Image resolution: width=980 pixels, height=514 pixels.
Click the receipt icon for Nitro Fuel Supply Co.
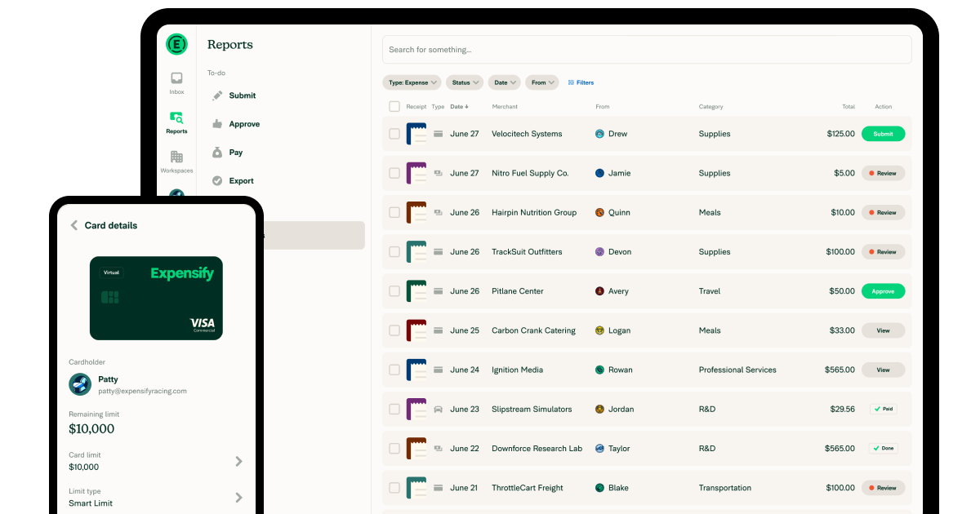(416, 173)
